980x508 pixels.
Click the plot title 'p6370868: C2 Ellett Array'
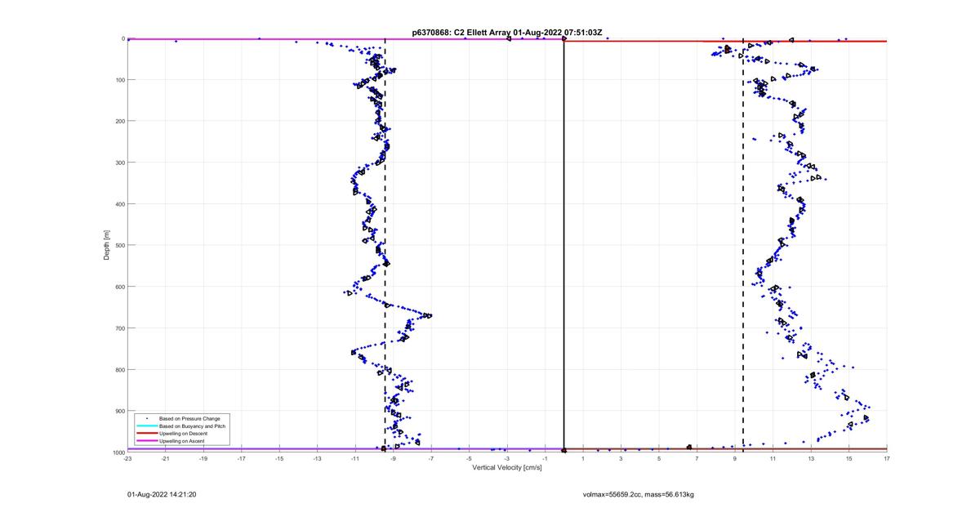(460, 32)
